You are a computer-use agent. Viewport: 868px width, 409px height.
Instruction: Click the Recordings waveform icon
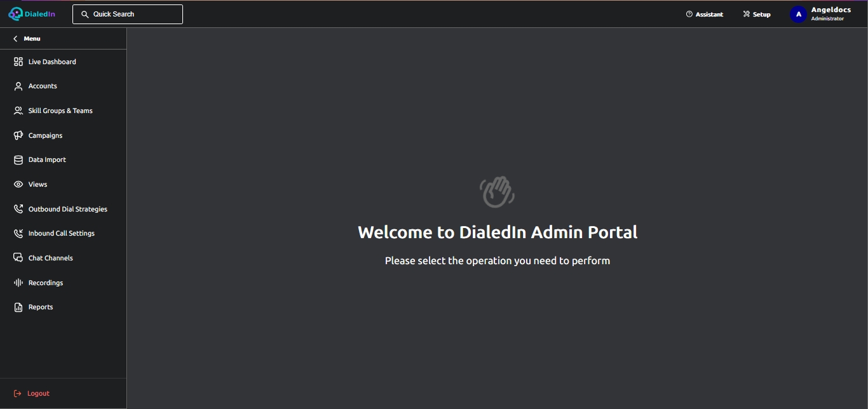coord(18,283)
